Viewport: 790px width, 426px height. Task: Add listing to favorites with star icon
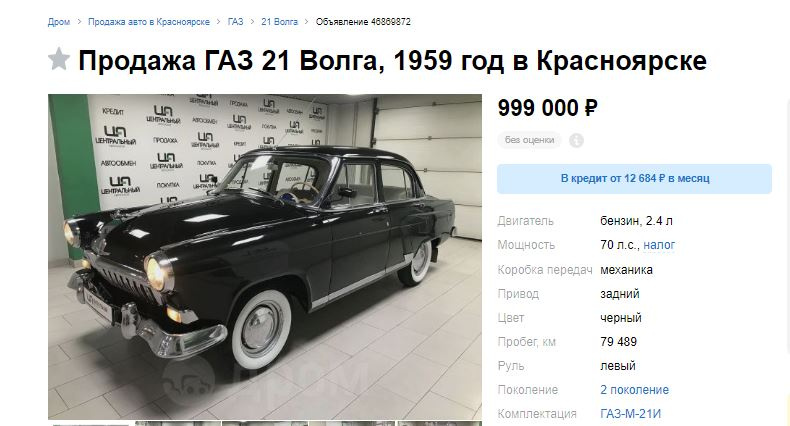pos(58,59)
